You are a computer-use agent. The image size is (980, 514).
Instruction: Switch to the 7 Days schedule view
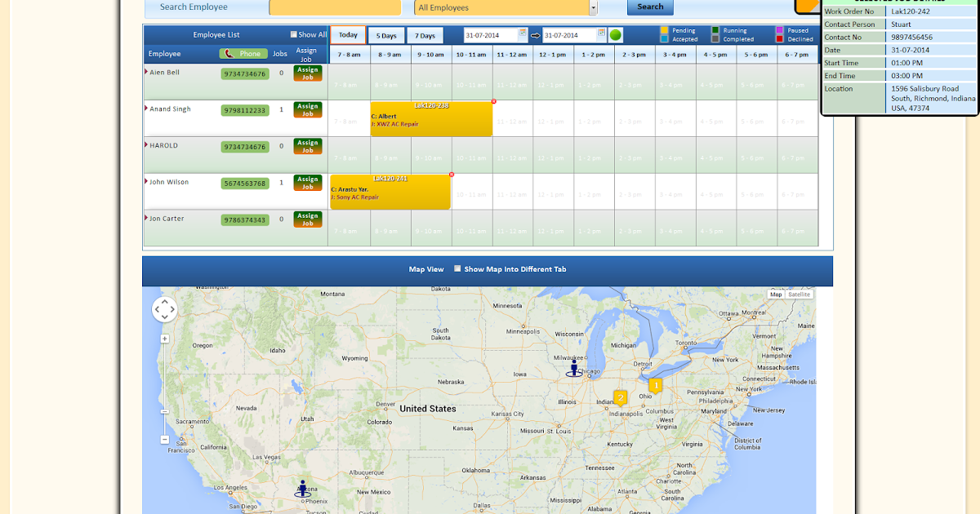coord(425,34)
